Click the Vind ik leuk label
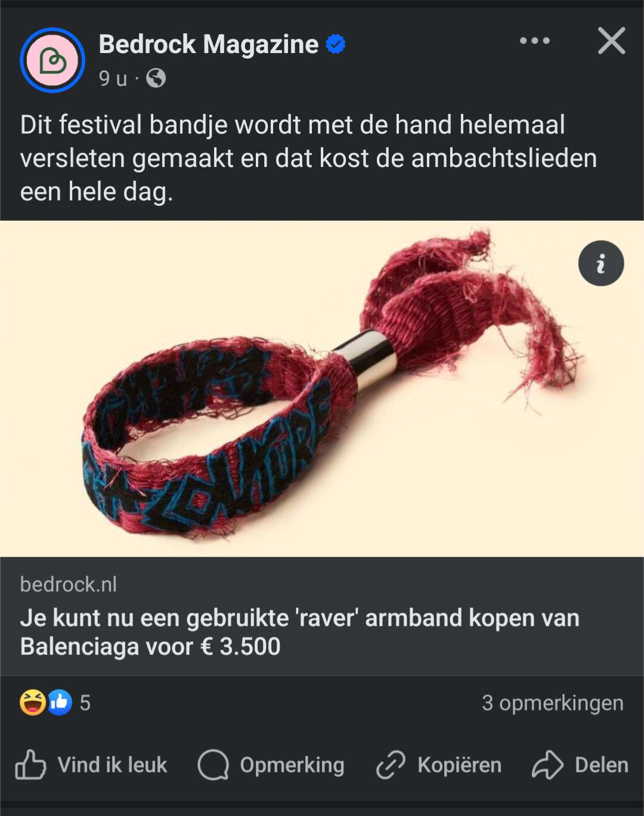Image resolution: width=644 pixels, height=816 pixels. click(x=112, y=765)
